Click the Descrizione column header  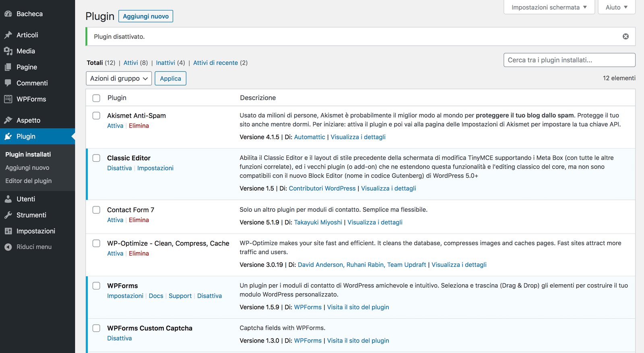tap(258, 98)
